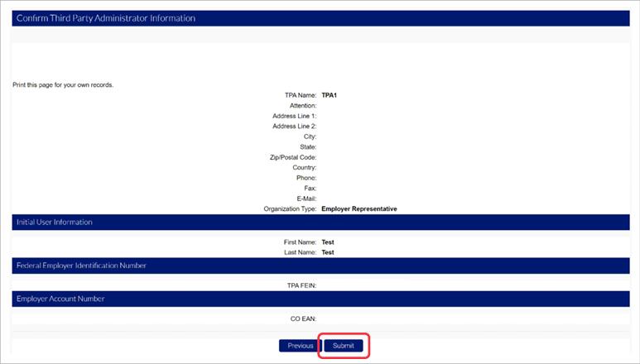Click the Address Line 2 label
The width and height of the screenshot is (640, 364).
[x=294, y=127]
